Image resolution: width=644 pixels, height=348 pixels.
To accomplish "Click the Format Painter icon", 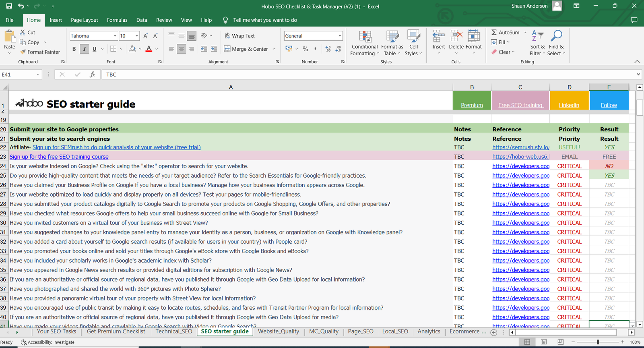I will click(23, 52).
